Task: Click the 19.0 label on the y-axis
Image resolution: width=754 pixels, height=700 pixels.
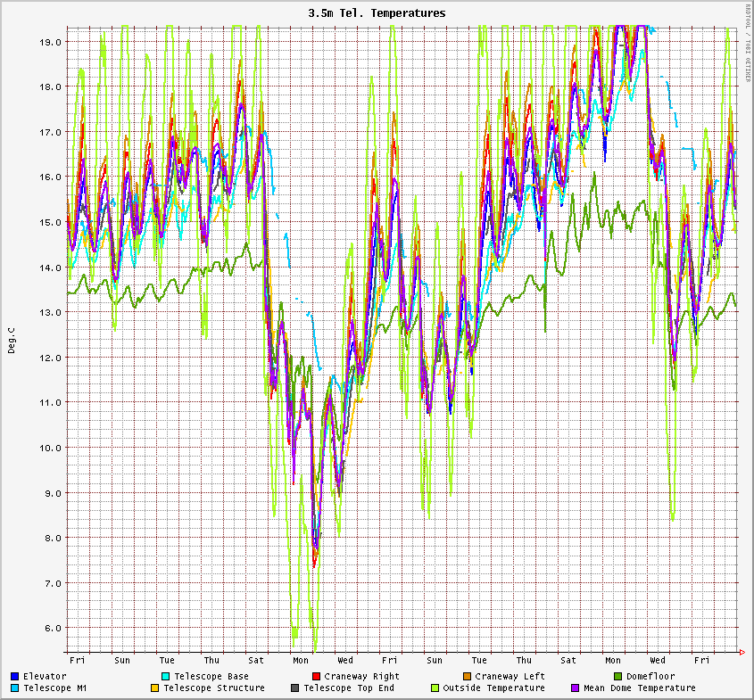Action: 51,42
